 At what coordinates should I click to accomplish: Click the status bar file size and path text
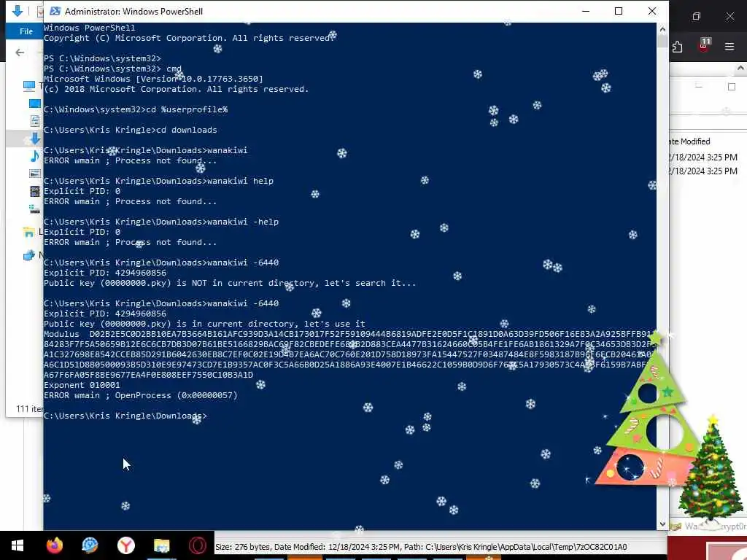coord(421,547)
